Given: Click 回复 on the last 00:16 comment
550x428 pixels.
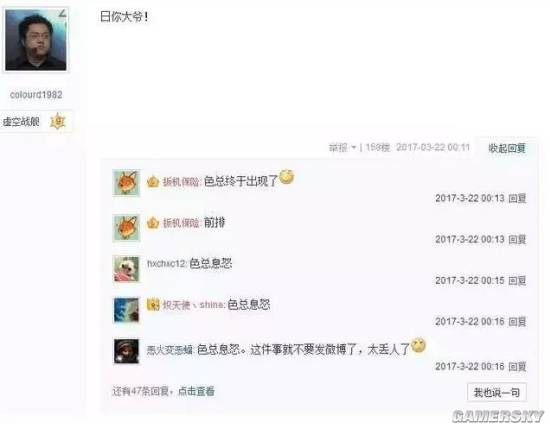Looking at the screenshot, I should pos(517,366).
